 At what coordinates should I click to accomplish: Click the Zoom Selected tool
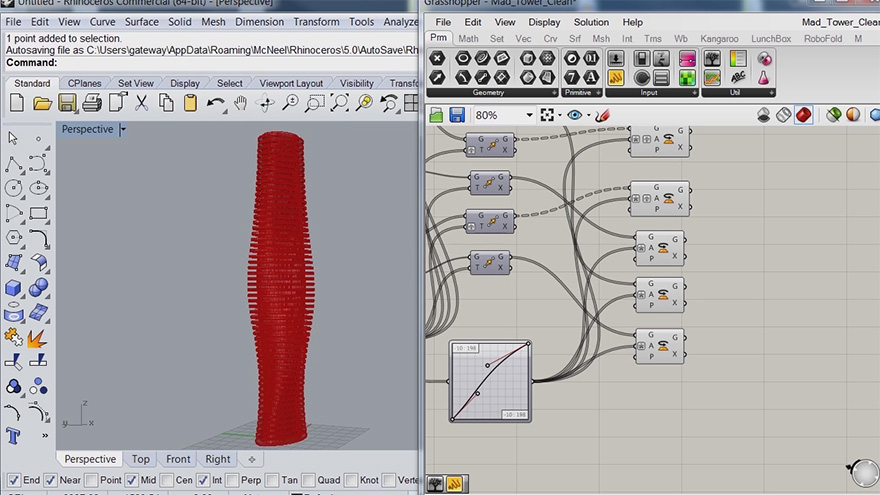[x=364, y=103]
